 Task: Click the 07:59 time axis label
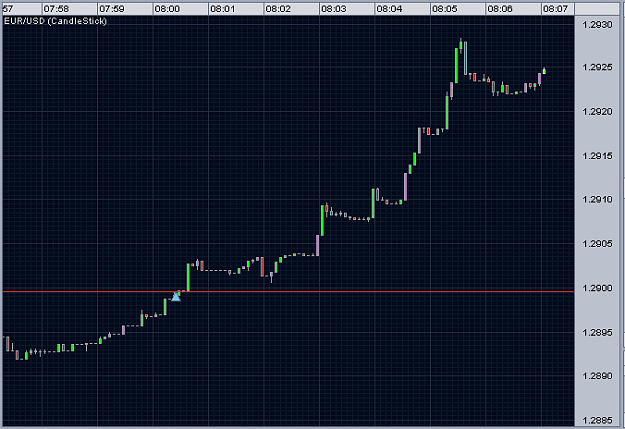[112, 8]
